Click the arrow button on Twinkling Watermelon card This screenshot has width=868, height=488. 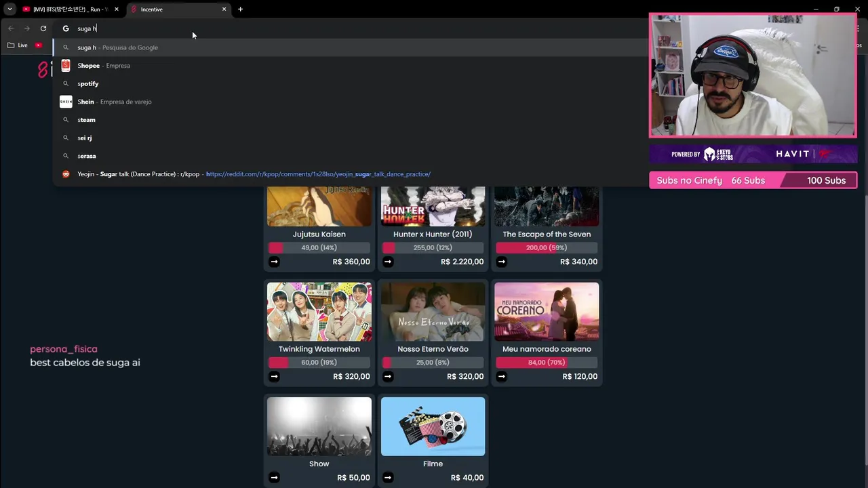pyautogui.click(x=274, y=376)
